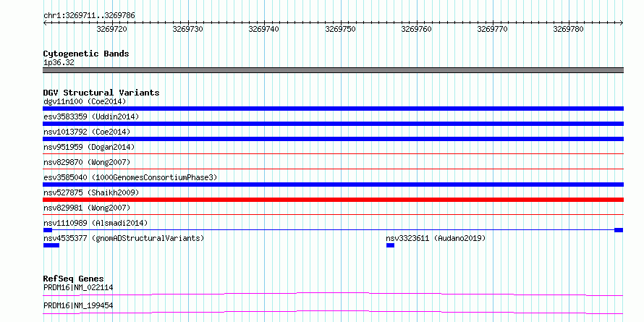The width and height of the screenshot is (644, 322).
Task: Click the RefSeq Genes track title
Action: (74, 279)
